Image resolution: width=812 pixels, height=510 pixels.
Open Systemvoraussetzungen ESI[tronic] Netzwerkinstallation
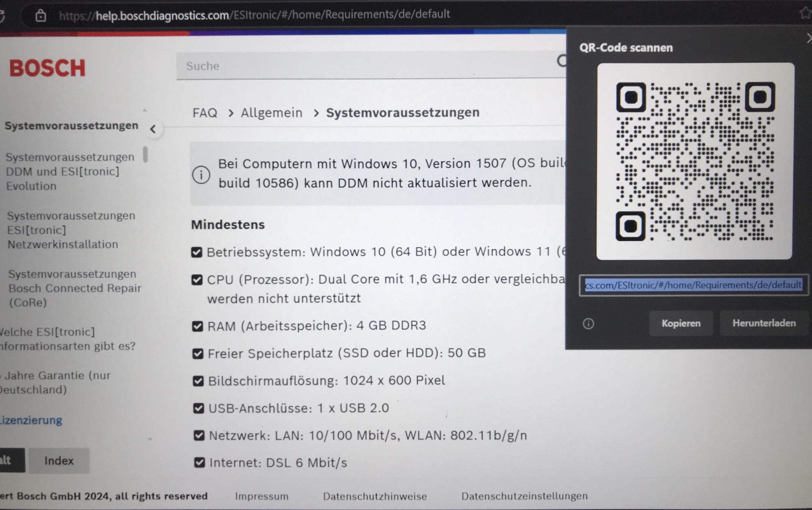click(71, 230)
